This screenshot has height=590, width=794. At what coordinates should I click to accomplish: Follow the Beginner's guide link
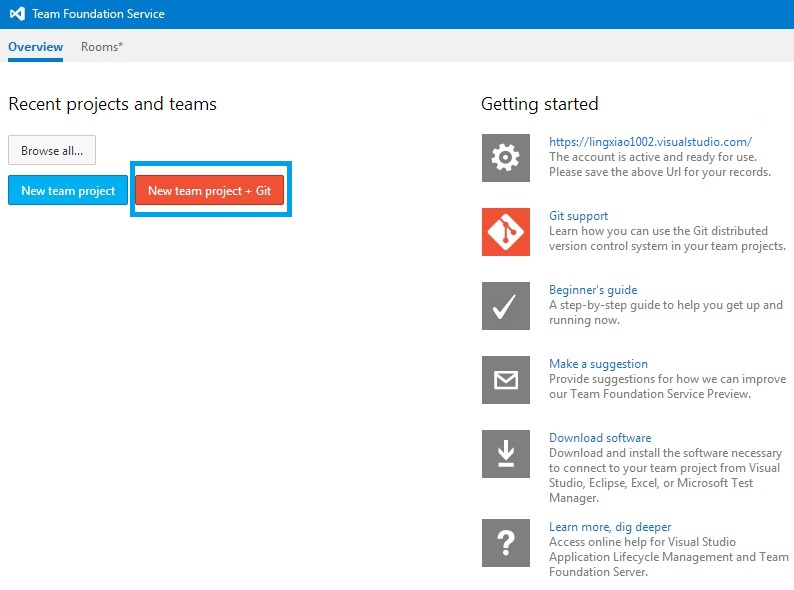pos(593,290)
